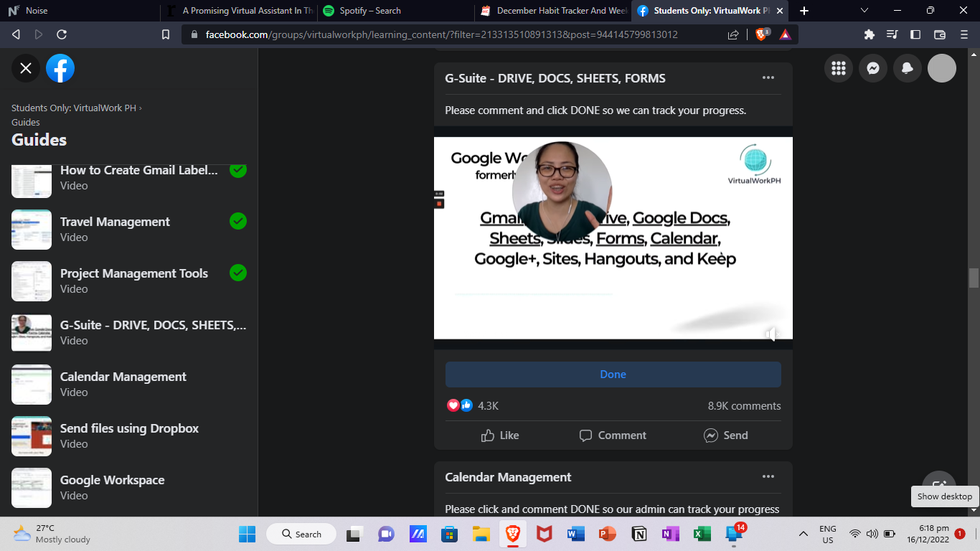
Task: Open File Explorer from the taskbar
Action: 481,534
